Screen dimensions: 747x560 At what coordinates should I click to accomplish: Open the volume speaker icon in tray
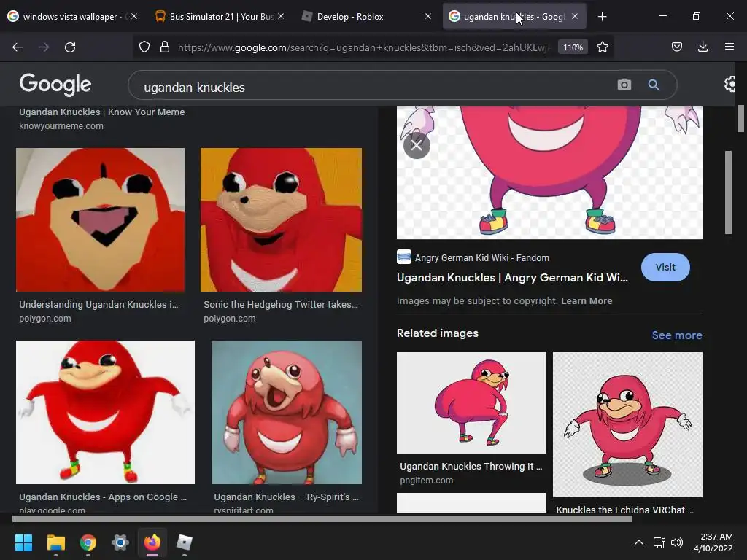[x=676, y=542]
